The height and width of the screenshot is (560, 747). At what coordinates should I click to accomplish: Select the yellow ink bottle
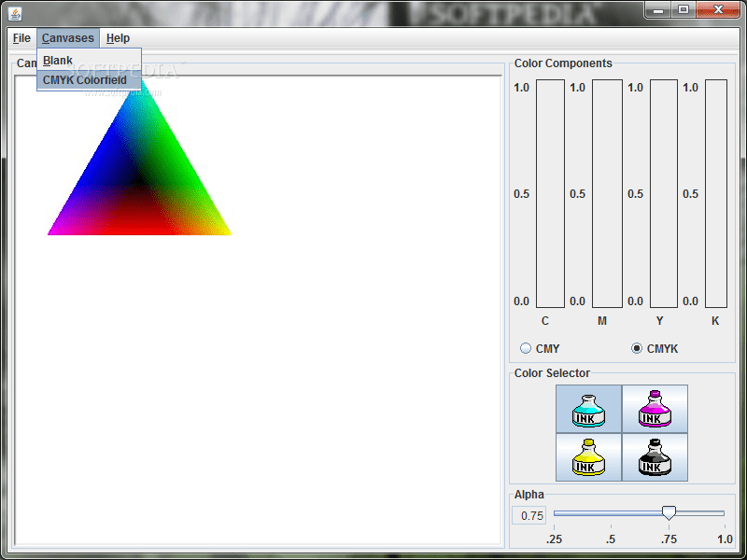point(587,456)
